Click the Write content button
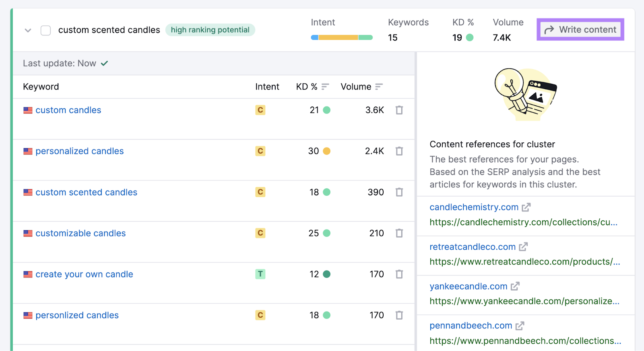The height and width of the screenshot is (351, 644). click(x=580, y=30)
